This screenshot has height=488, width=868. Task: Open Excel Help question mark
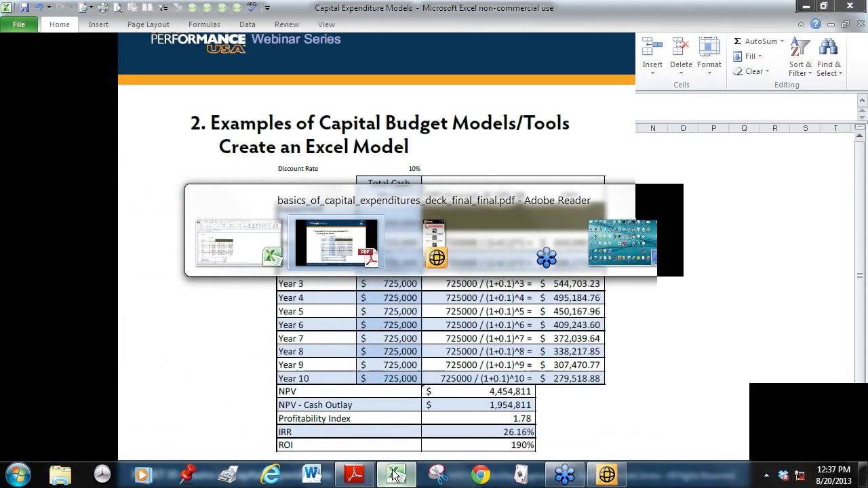click(x=816, y=24)
